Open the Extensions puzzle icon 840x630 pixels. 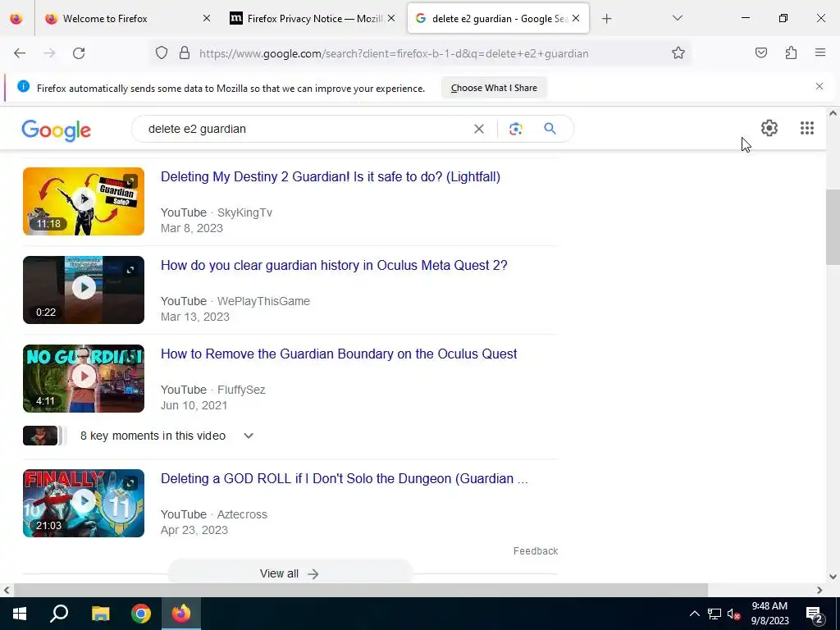coord(791,52)
